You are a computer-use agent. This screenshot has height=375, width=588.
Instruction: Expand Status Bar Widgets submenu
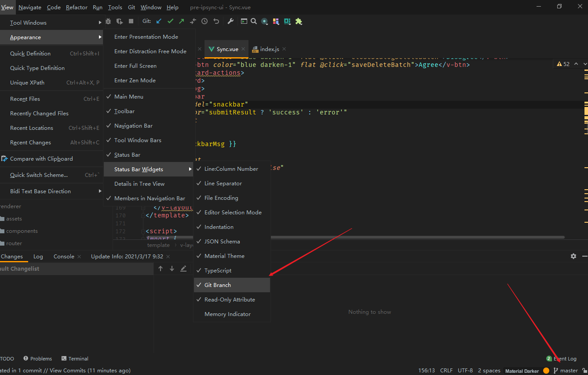(x=149, y=169)
